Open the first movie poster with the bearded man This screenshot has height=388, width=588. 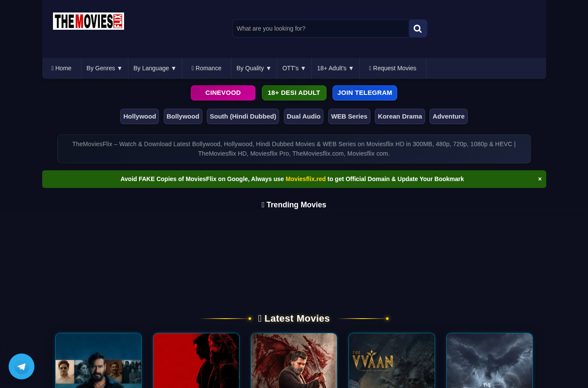click(x=98, y=360)
